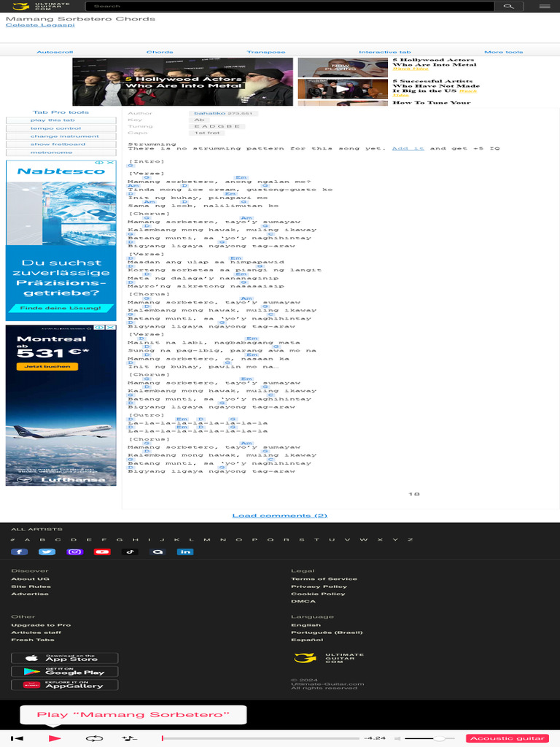The image size is (560, 747).
Task: Click the metronome tool button
Action: click(x=61, y=152)
